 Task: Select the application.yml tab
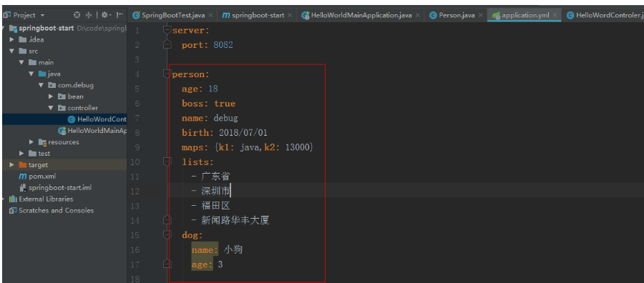[x=525, y=15]
